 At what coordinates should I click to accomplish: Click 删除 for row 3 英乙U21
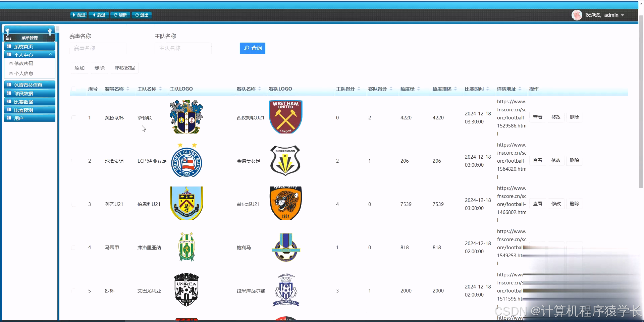tap(575, 204)
